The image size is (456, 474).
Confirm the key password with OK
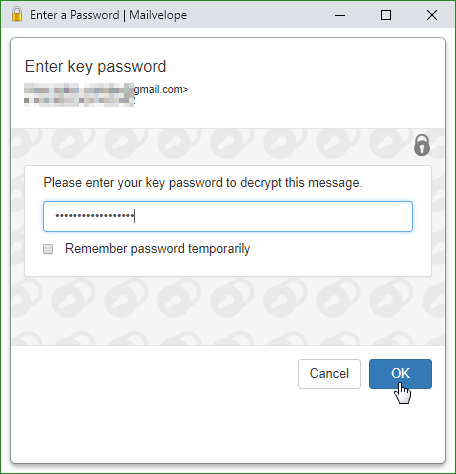(400, 374)
